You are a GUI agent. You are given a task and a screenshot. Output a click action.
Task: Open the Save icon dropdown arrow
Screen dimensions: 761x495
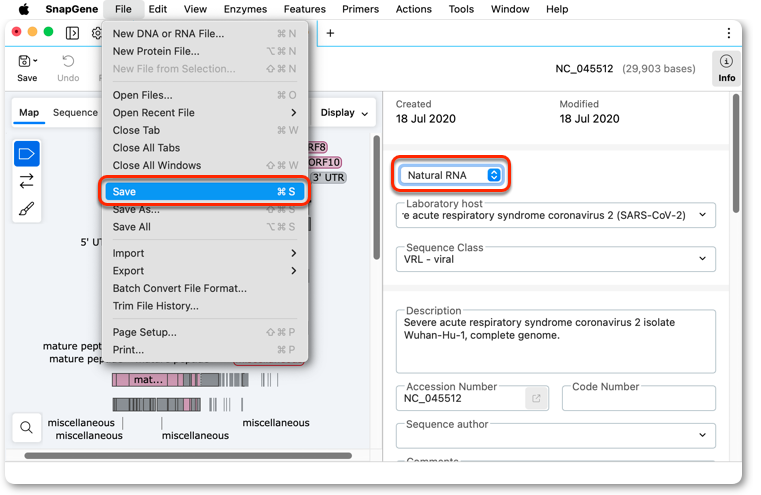click(35, 61)
